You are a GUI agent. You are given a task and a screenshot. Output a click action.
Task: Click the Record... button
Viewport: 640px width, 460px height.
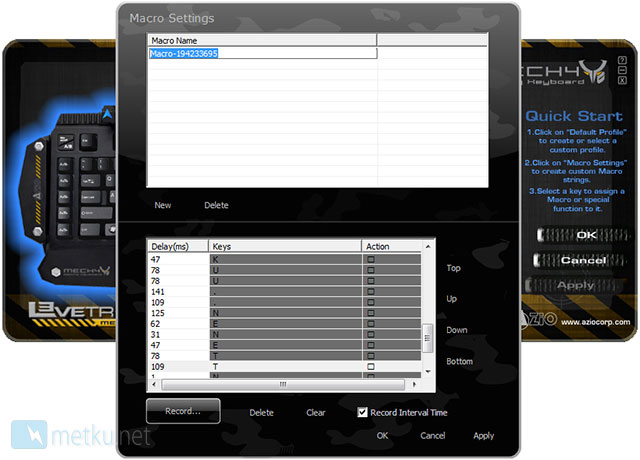click(x=183, y=411)
